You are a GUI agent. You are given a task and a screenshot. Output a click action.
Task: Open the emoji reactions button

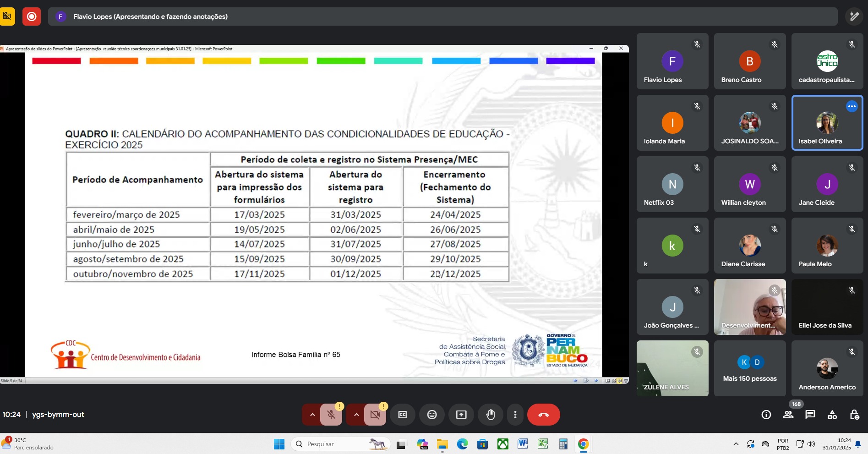click(x=431, y=415)
